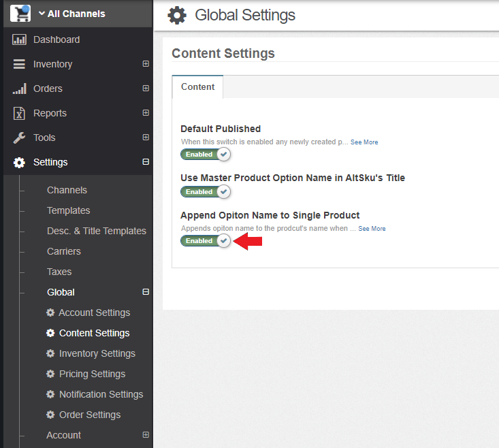Image resolution: width=499 pixels, height=448 pixels.
Task: Expand the Inventory menu section
Action: pos(146,63)
